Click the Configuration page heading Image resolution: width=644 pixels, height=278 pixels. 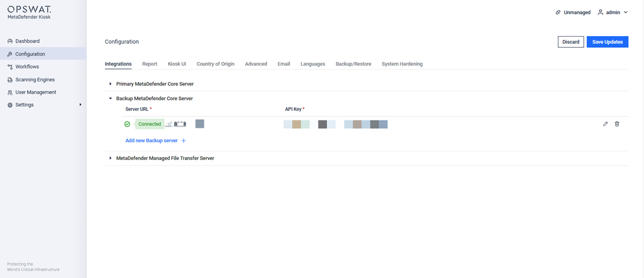pos(122,42)
